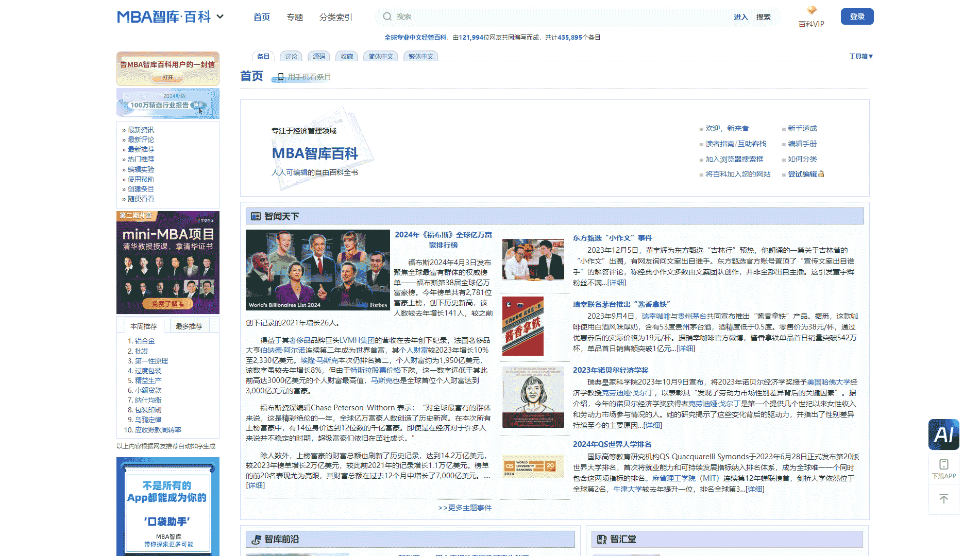
Task: Open 2024年QS世界大学排名 headline
Action: 612,444
